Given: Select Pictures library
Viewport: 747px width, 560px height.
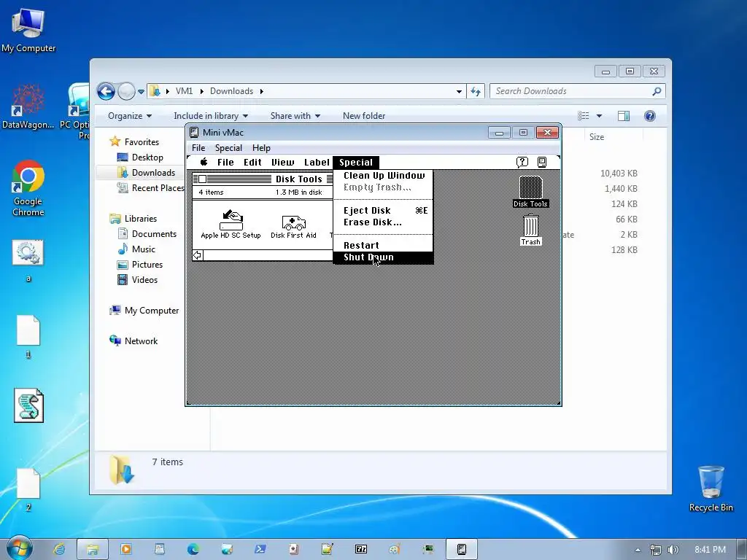Looking at the screenshot, I should click(x=140, y=264).
